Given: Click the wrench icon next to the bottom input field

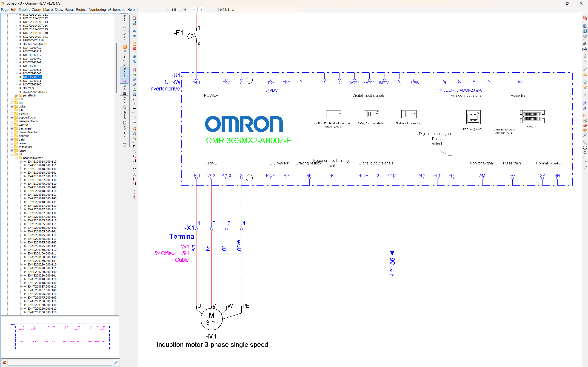Looking at the screenshot, I should [116, 363].
